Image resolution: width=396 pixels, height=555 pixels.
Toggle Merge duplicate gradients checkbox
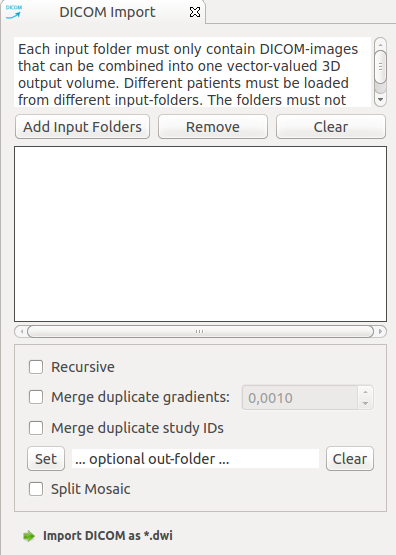[x=36, y=397]
